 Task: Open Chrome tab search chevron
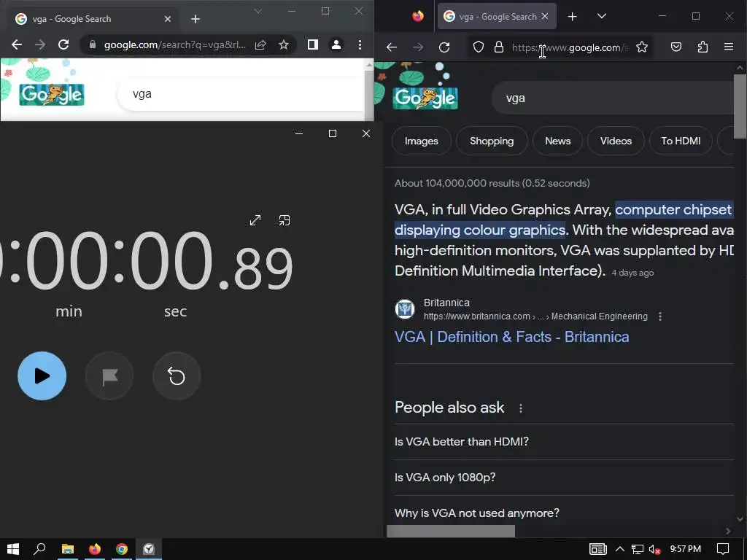click(x=258, y=11)
